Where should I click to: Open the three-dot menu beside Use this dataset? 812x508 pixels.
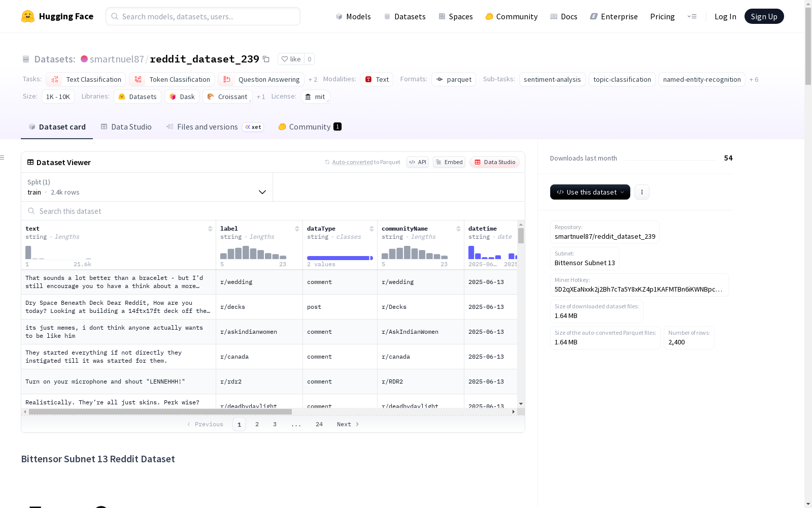(642, 192)
